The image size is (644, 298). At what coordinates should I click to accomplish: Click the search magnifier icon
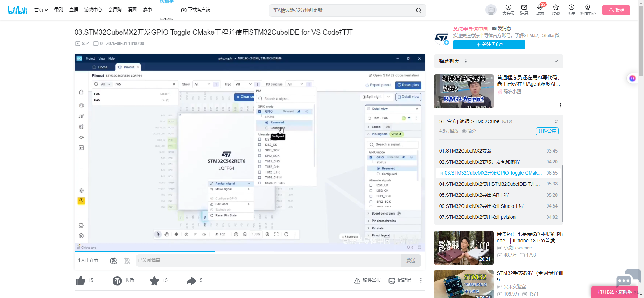click(419, 11)
